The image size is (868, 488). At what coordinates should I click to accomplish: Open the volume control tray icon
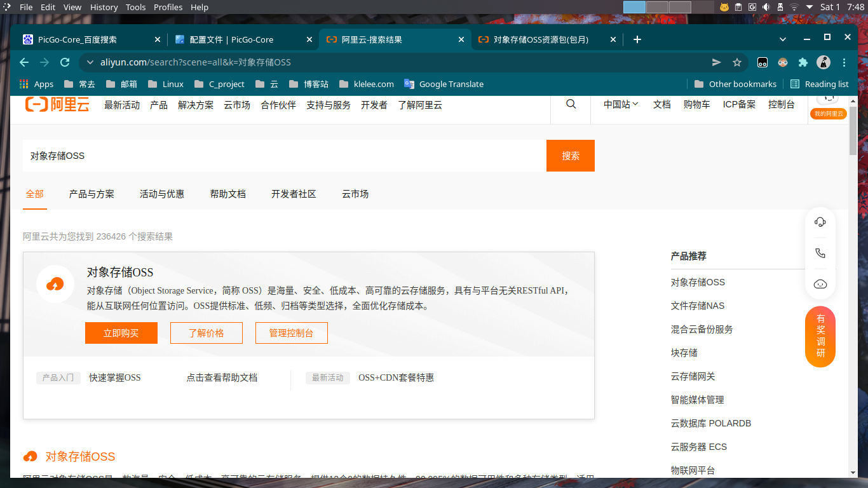(766, 7)
